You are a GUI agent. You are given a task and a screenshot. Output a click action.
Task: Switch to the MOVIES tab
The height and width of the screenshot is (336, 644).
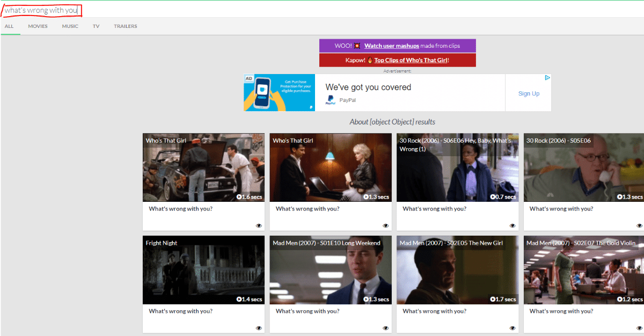pos(38,26)
